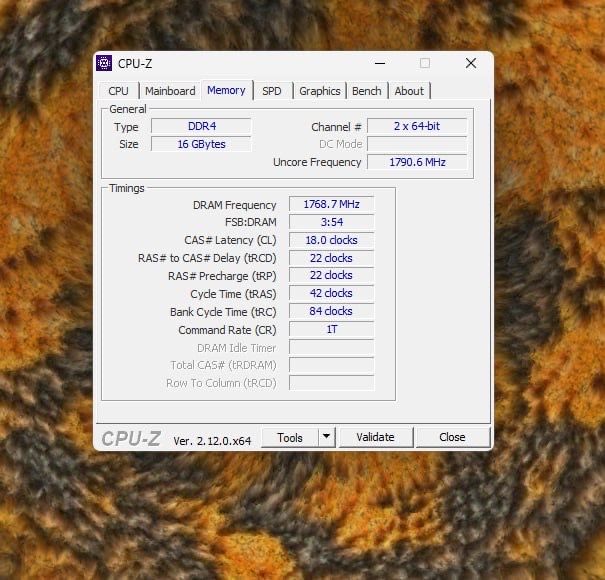
Task: Switch to the Bench tab
Action: click(367, 91)
